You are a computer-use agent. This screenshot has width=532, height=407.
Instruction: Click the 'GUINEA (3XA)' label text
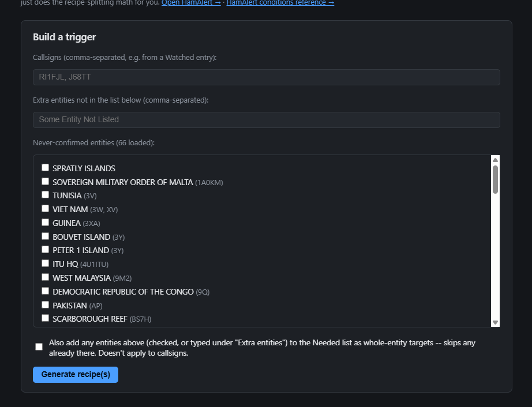(x=76, y=223)
